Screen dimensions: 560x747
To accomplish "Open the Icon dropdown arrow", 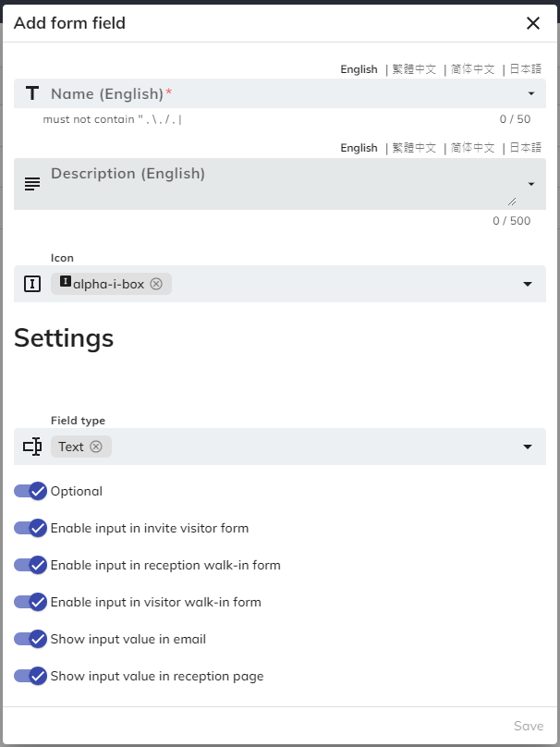I will (x=528, y=284).
